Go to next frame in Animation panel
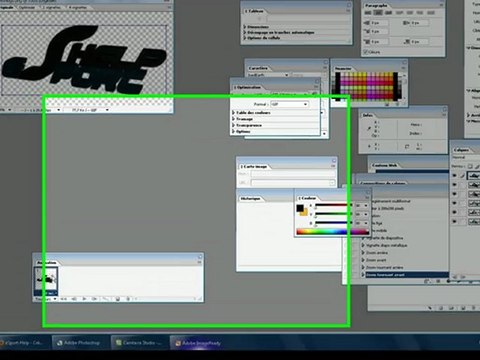480x360 pixels. (x=94, y=299)
